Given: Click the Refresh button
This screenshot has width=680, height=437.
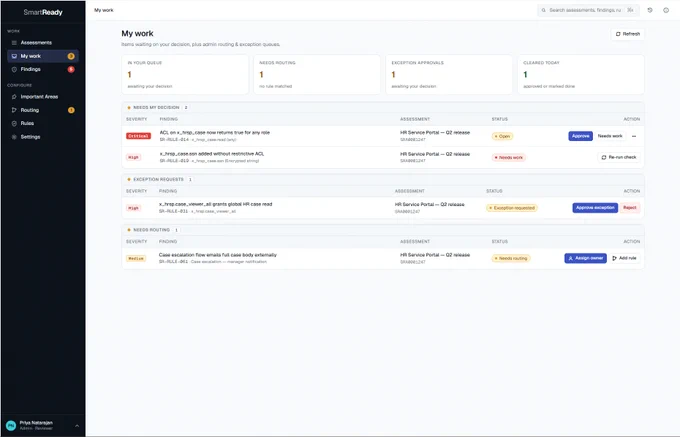Looking at the screenshot, I should pos(628,34).
